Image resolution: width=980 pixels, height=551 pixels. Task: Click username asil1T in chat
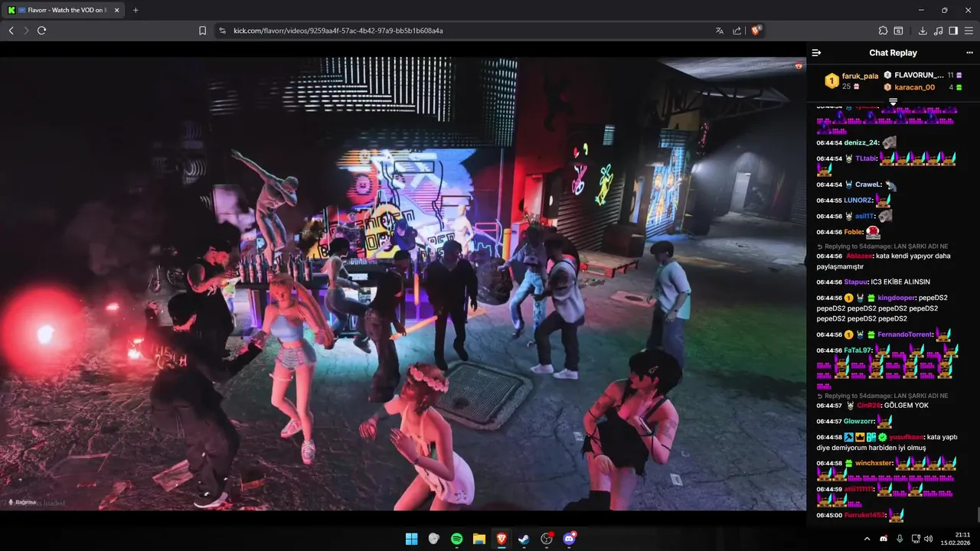point(865,216)
